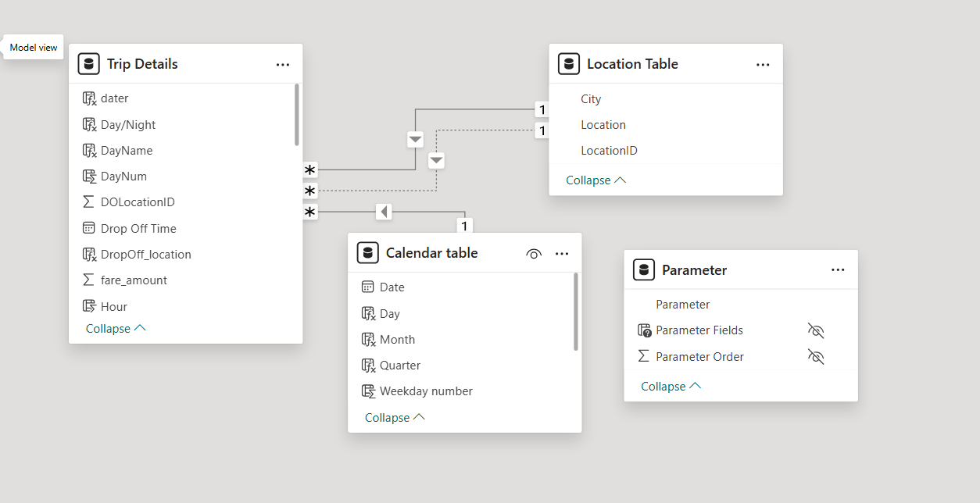Image resolution: width=980 pixels, height=503 pixels.
Task: Click the Calendar table database icon
Action: click(x=367, y=253)
